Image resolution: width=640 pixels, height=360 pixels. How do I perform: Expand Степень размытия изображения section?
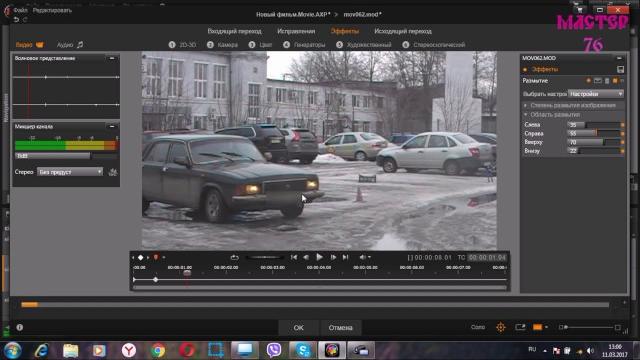(573, 105)
